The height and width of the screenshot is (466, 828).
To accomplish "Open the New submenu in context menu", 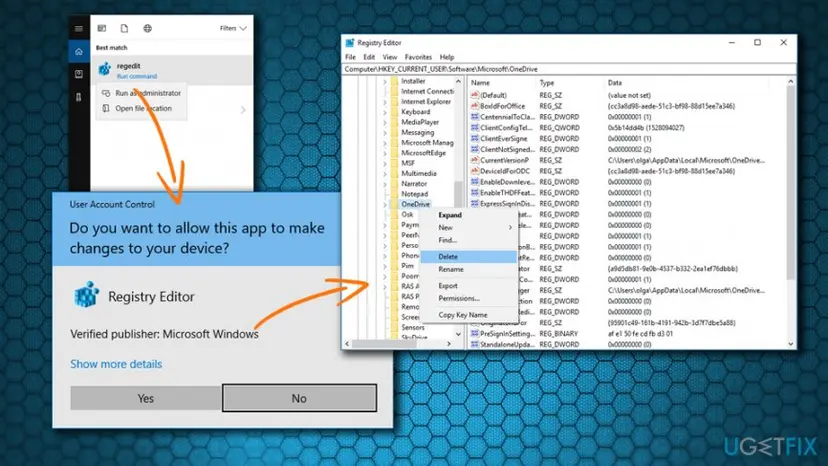I will click(468, 228).
